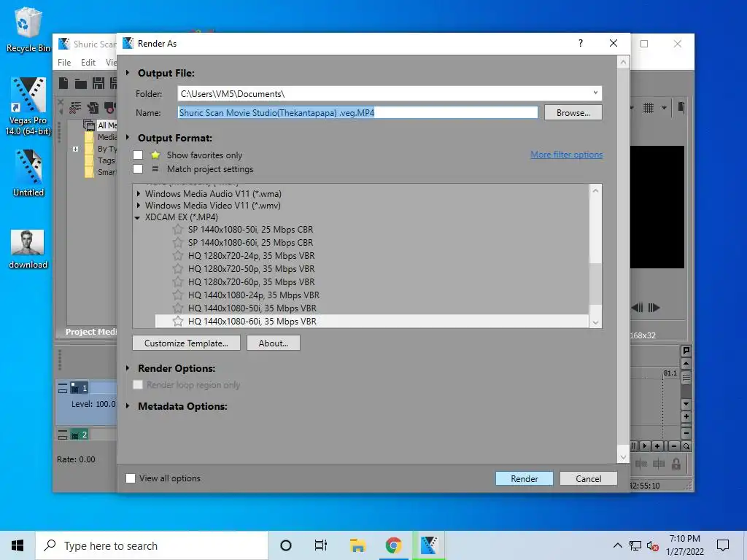Open Folder path dropdown
The width and height of the screenshot is (747, 560).
tap(595, 93)
